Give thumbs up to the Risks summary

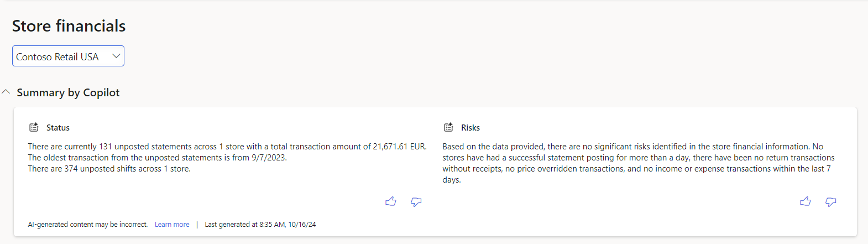(806, 201)
